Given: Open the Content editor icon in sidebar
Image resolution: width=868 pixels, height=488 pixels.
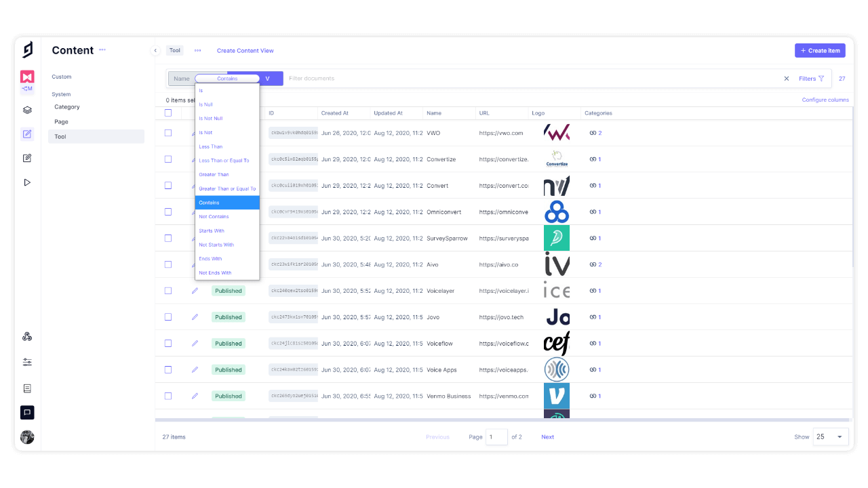Looking at the screenshot, I should point(27,134).
